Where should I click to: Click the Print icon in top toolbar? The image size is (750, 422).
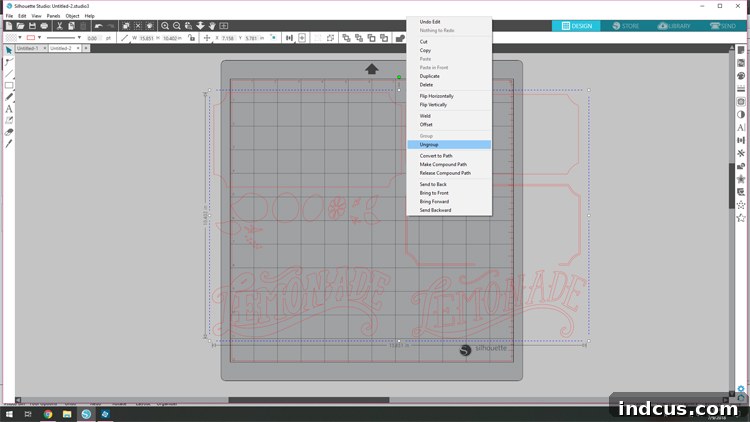pos(44,26)
